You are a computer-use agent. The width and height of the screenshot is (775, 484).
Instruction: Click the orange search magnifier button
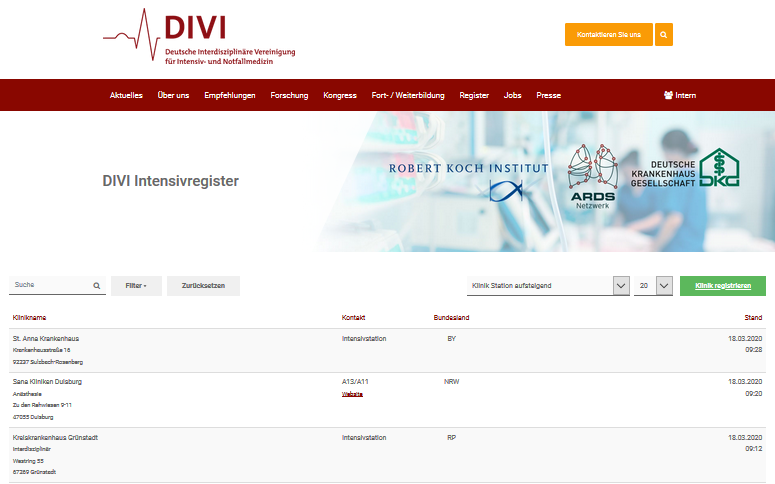tap(663, 35)
